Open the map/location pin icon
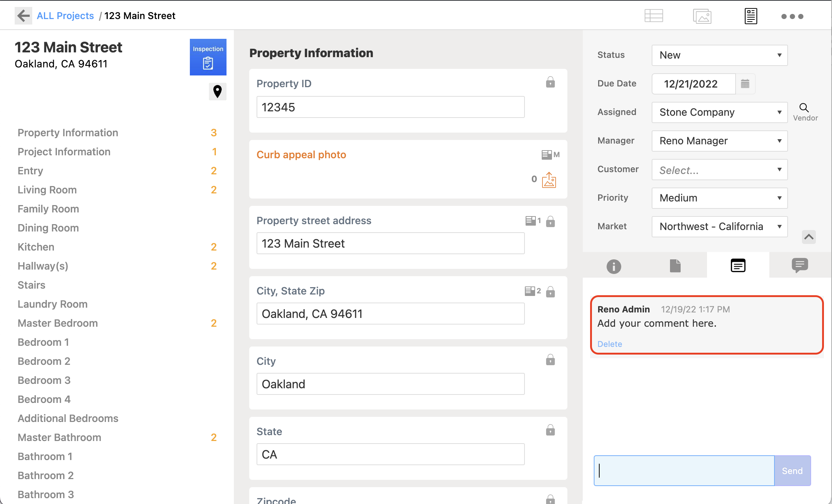Screen dimensions: 832x504 [217, 92]
